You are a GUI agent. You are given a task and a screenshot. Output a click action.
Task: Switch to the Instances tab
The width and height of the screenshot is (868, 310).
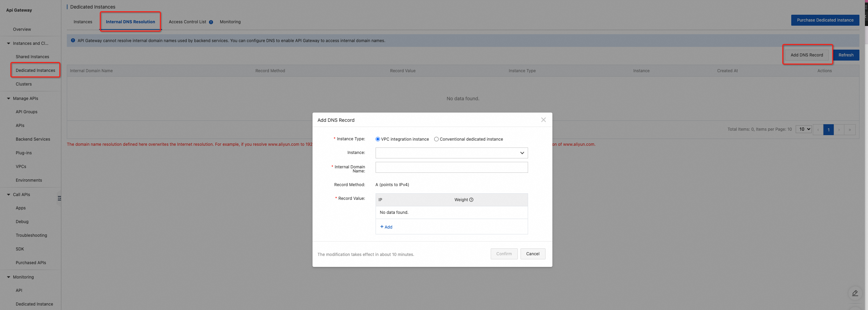(x=83, y=22)
